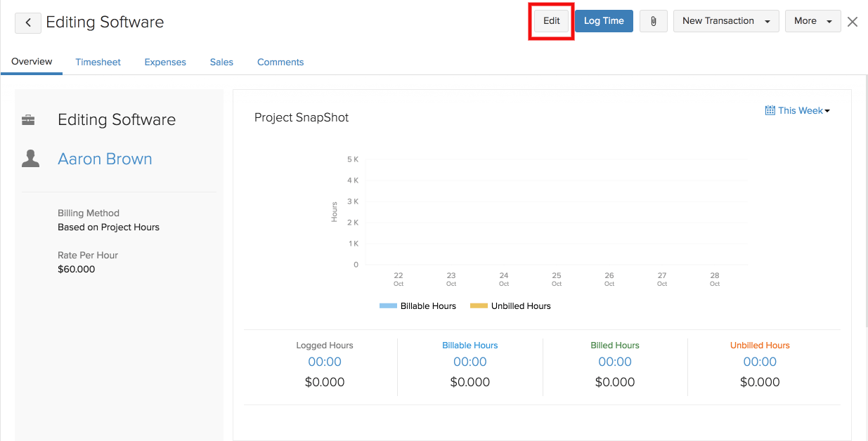The image size is (868, 441).
Task: Toggle Unbilled Hours legend series
Action: [510, 306]
